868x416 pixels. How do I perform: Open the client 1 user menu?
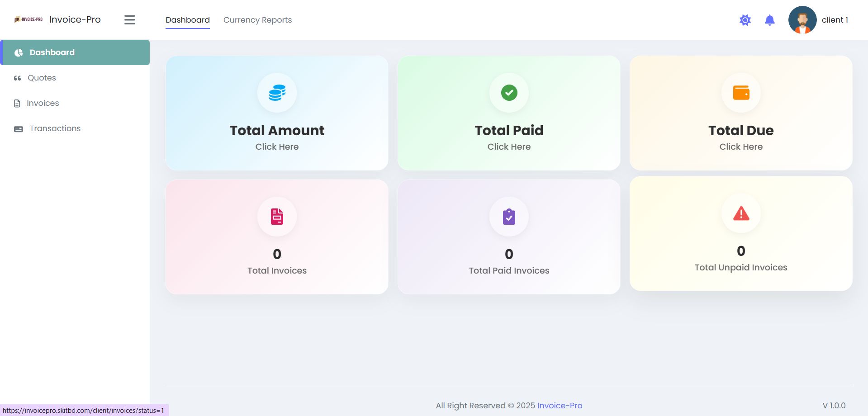[835, 20]
